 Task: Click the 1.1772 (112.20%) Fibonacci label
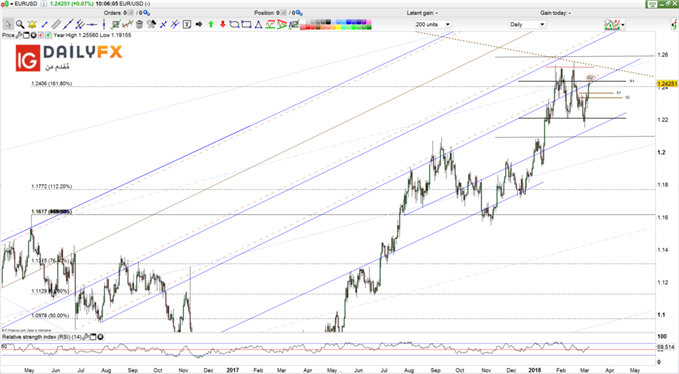click(52, 187)
